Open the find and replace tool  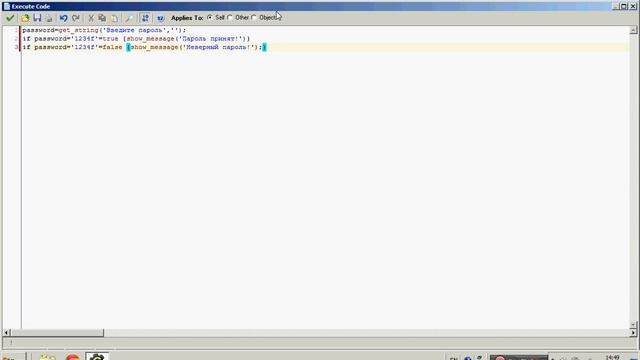coord(129,18)
